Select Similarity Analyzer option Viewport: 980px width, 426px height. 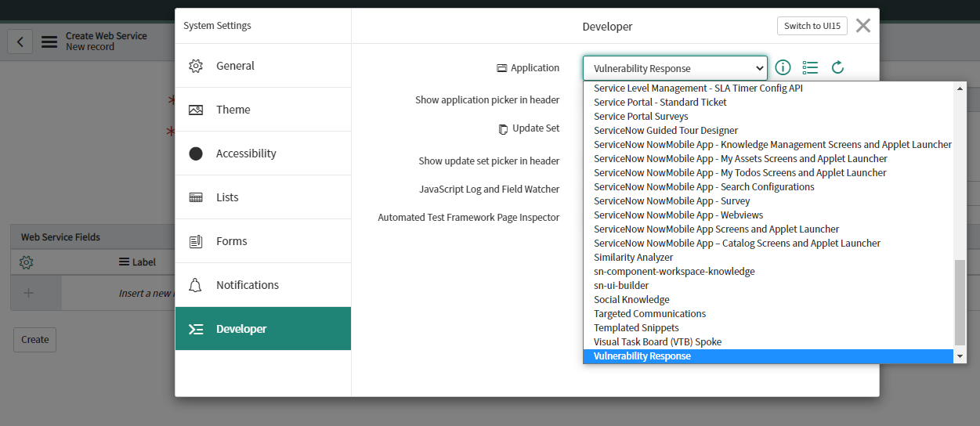pos(769,257)
